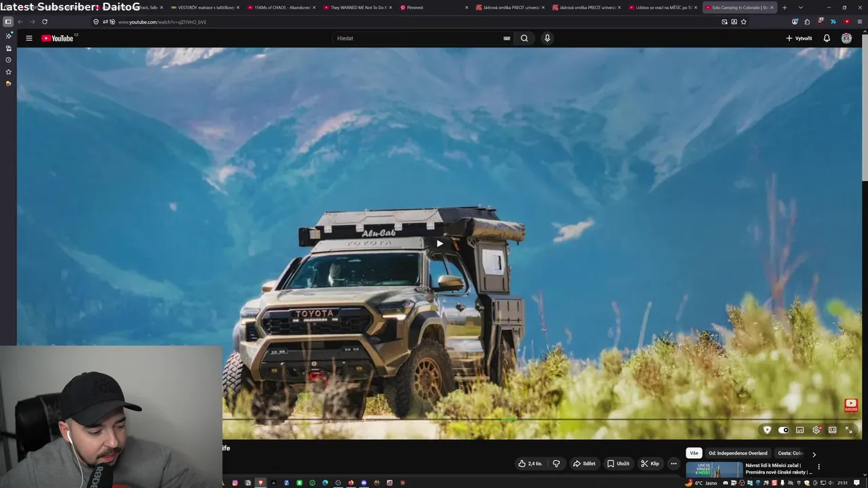Go to the YouTube home logo
The height and width of the screenshot is (488, 868).
coord(58,38)
